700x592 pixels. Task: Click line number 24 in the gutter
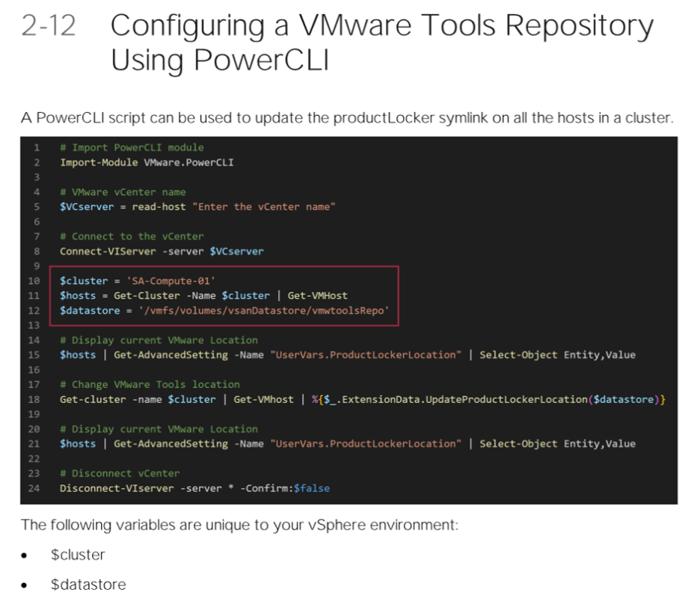(34, 489)
